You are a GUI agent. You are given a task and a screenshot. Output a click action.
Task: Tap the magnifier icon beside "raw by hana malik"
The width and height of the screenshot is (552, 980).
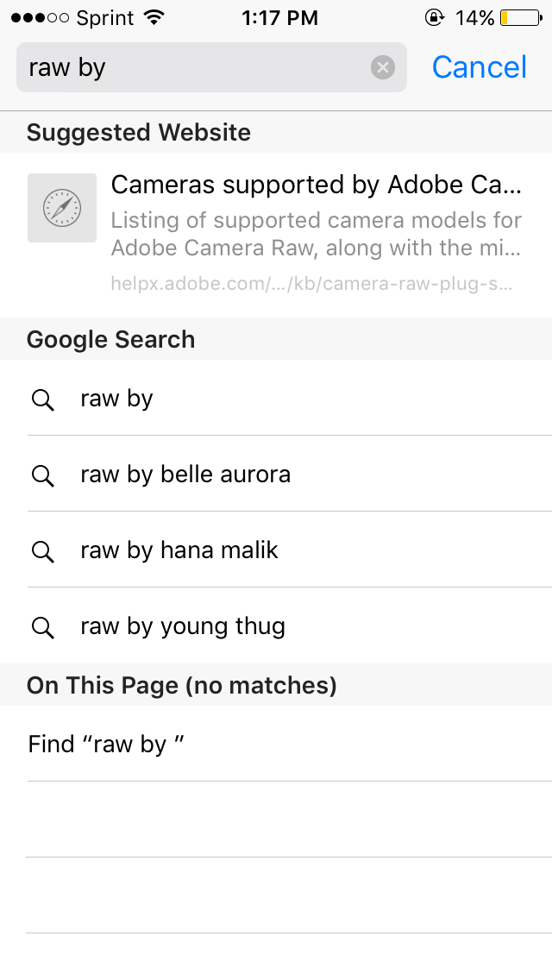[x=42, y=551]
